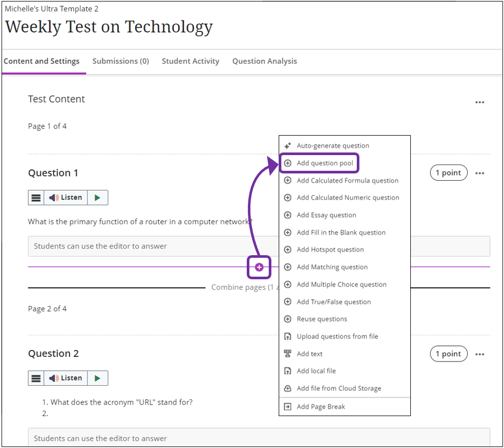504x448 pixels.
Task: Open the Student Activity tab
Action: pyautogui.click(x=190, y=61)
